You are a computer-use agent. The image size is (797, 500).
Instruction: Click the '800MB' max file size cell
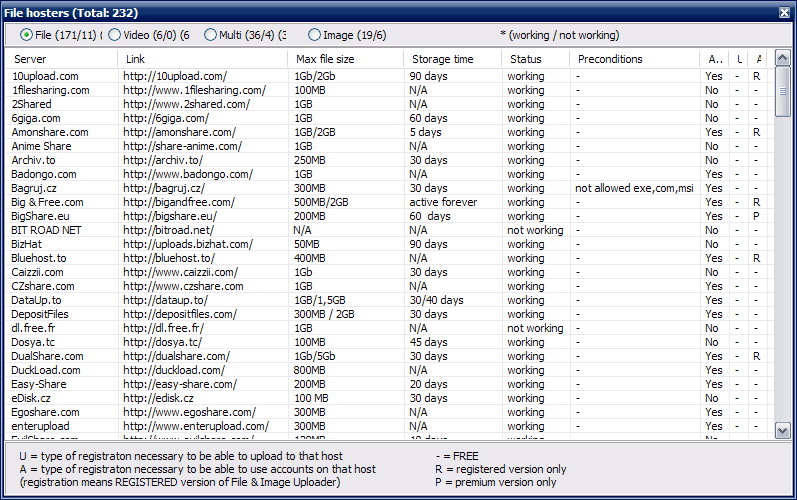point(310,370)
